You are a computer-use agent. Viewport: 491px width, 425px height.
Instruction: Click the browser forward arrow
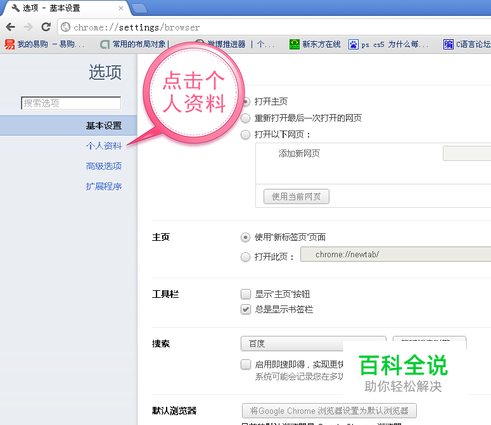(28, 27)
